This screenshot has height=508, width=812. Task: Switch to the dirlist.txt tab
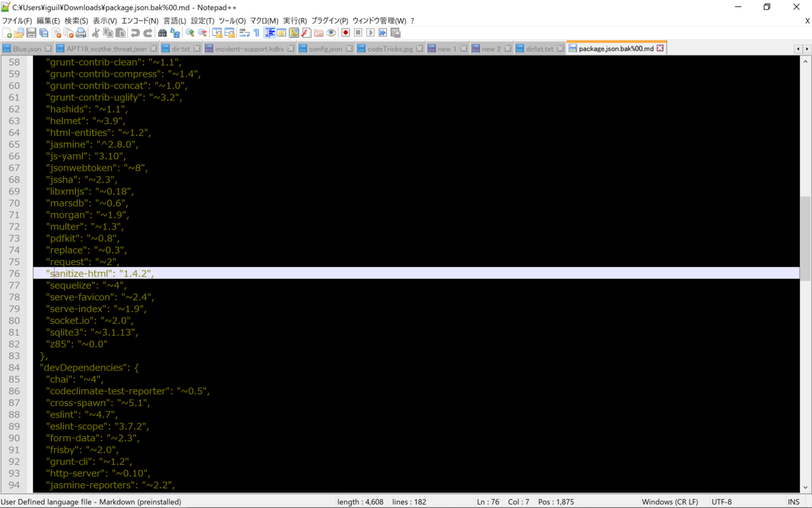click(x=540, y=49)
